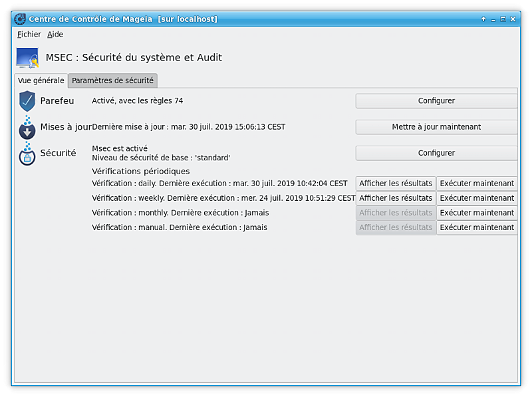Switch to the Paramètres de sécurité tab
Screen dimensions: 532x397
point(112,80)
